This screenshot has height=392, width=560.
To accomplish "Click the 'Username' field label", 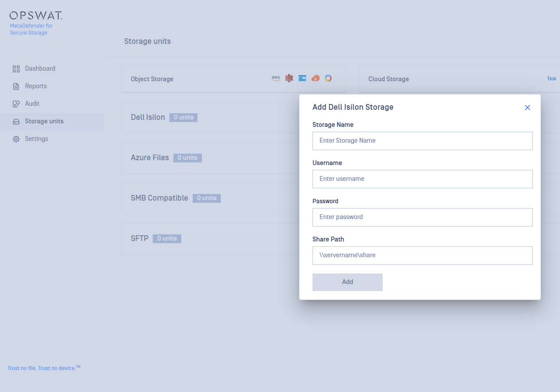I will pyautogui.click(x=327, y=163).
